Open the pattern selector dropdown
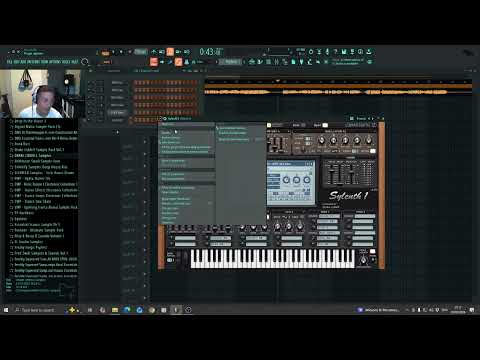480x360 pixels. [x=232, y=62]
